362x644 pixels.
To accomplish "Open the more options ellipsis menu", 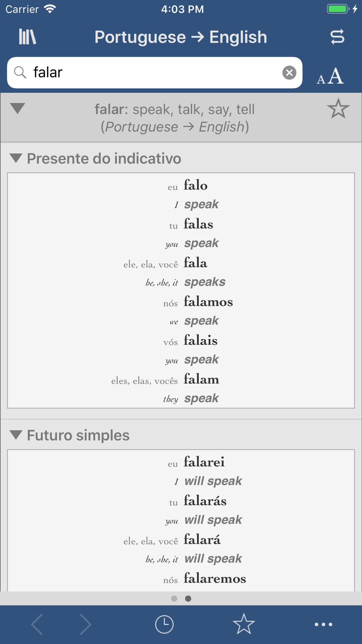I will tap(323, 624).
